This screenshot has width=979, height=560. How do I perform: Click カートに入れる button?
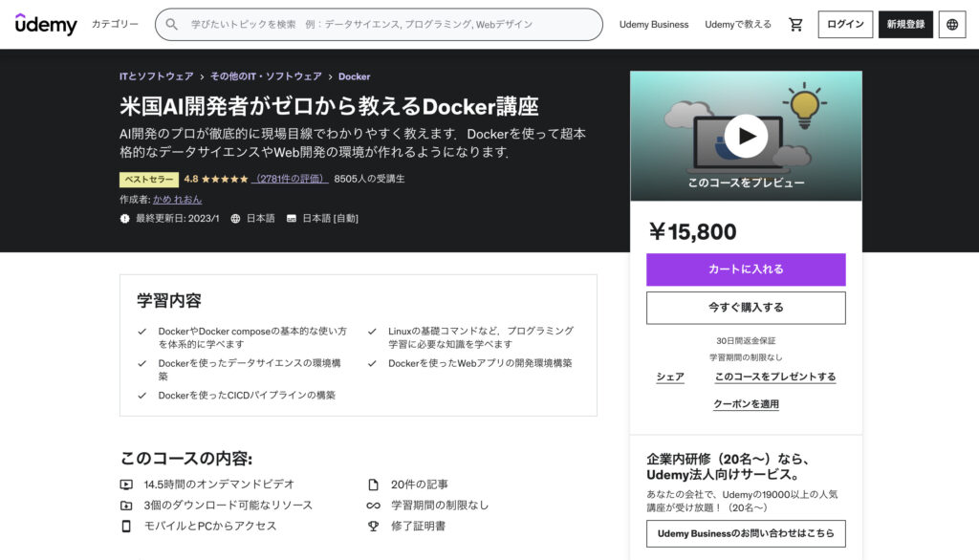point(746,269)
